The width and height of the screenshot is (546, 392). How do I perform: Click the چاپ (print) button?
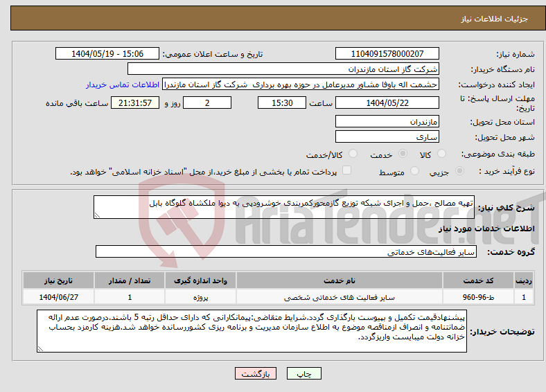point(303,373)
